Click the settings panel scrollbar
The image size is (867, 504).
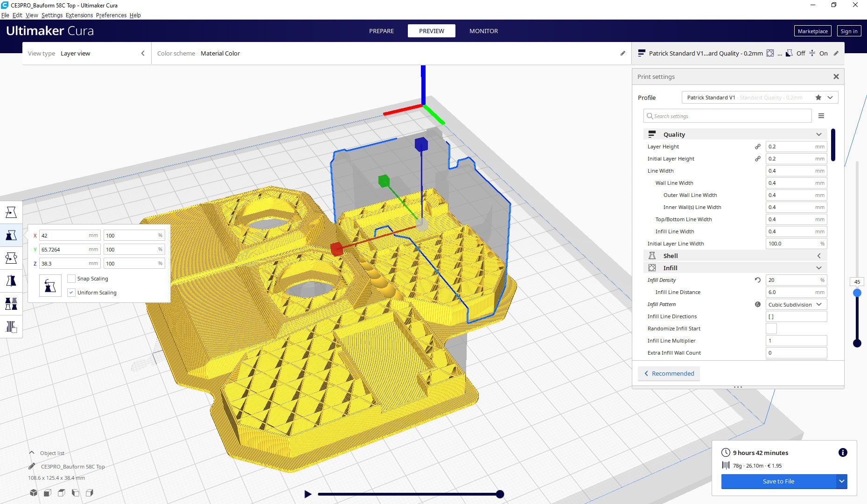click(833, 145)
